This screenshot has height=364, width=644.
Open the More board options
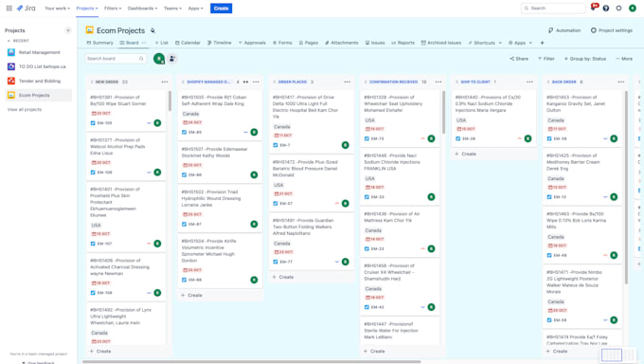[624, 59]
